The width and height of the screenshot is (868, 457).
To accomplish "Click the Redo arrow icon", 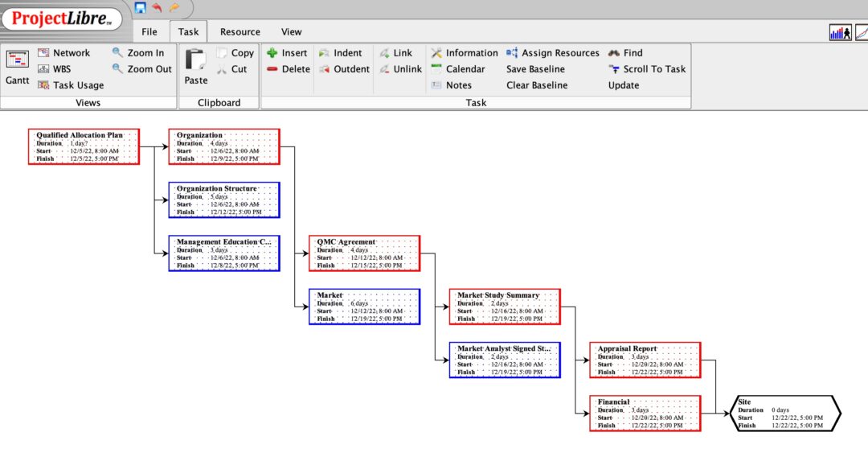I will coord(174,7).
